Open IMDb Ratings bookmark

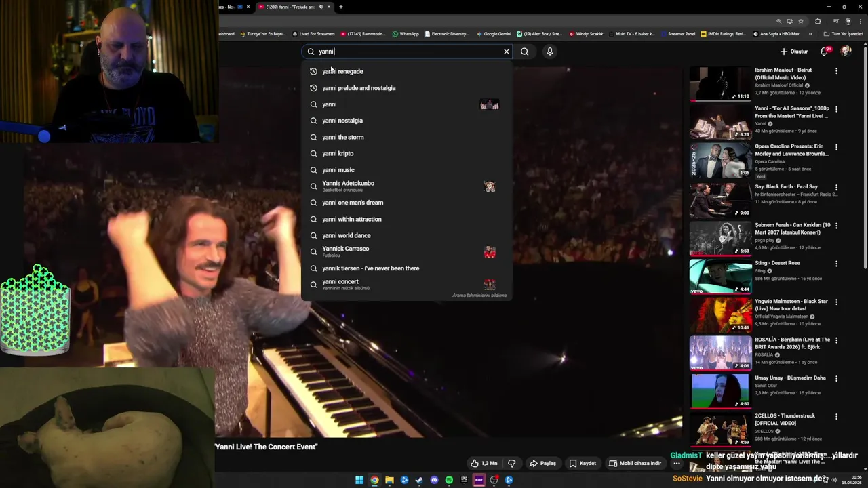(x=724, y=33)
